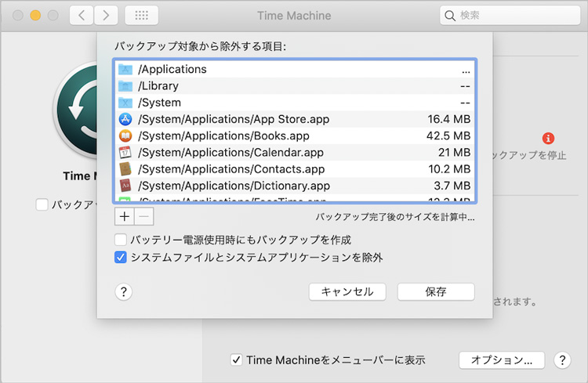Click バックアップ完了後のサイズを計算中 status text
Viewport: 588px width, 383px height.
click(x=395, y=217)
